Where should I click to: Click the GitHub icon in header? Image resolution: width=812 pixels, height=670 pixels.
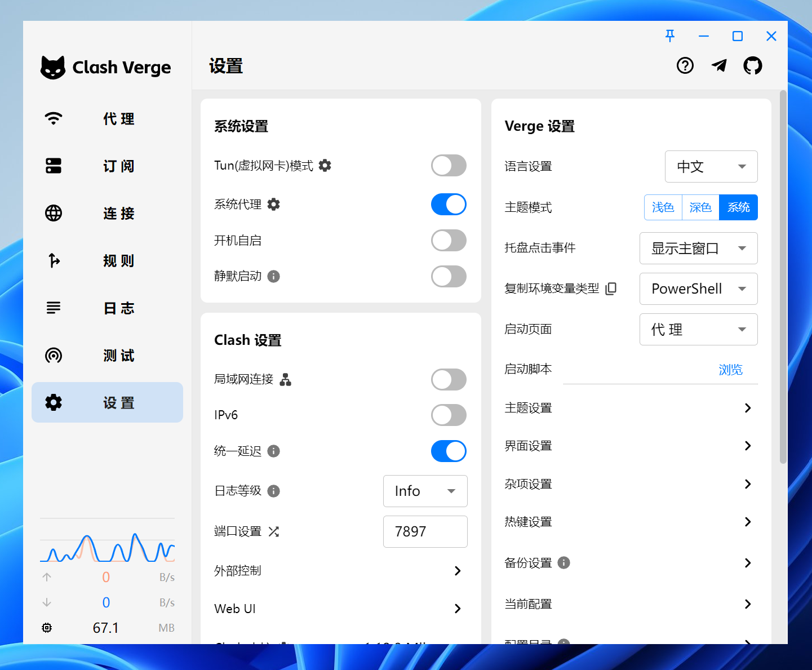point(752,66)
